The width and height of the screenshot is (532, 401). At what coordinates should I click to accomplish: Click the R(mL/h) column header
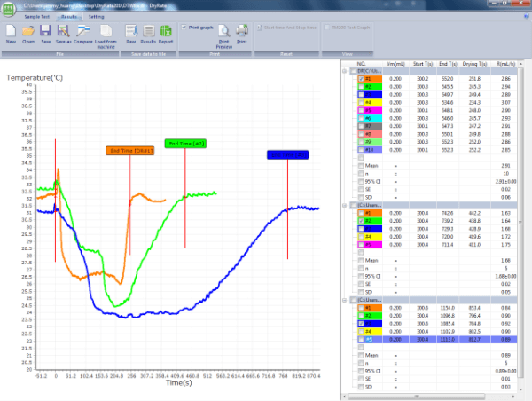(505, 64)
